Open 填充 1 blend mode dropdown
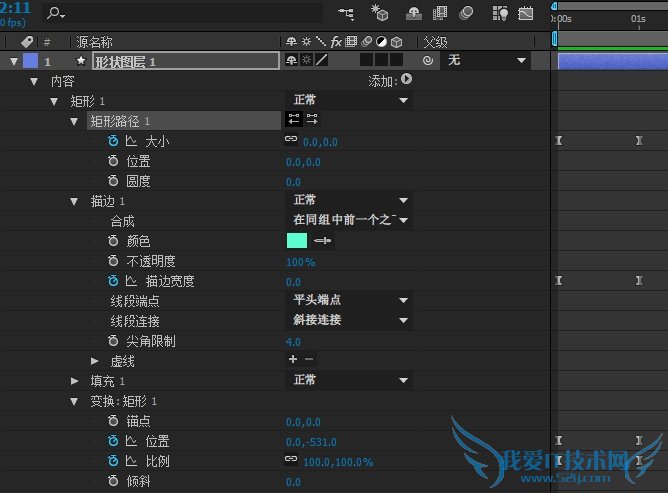668x493 pixels. tap(349, 380)
